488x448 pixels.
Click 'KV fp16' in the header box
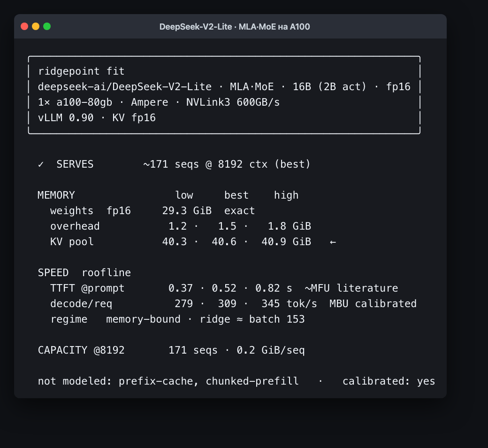(x=134, y=118)
